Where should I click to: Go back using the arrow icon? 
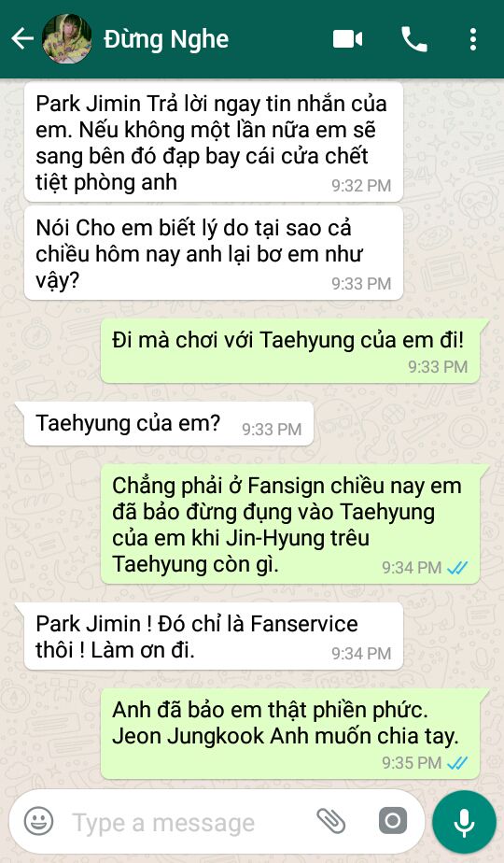point(22,39)
